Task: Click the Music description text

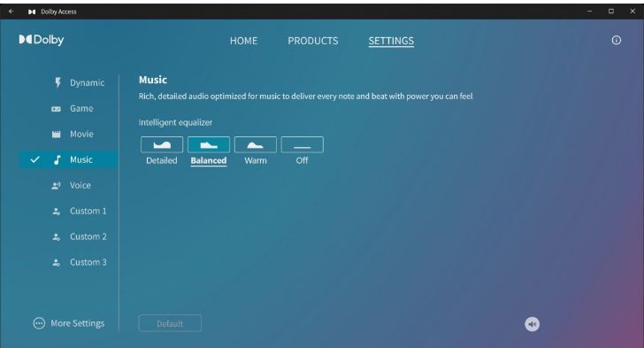Action: (305, 97)
